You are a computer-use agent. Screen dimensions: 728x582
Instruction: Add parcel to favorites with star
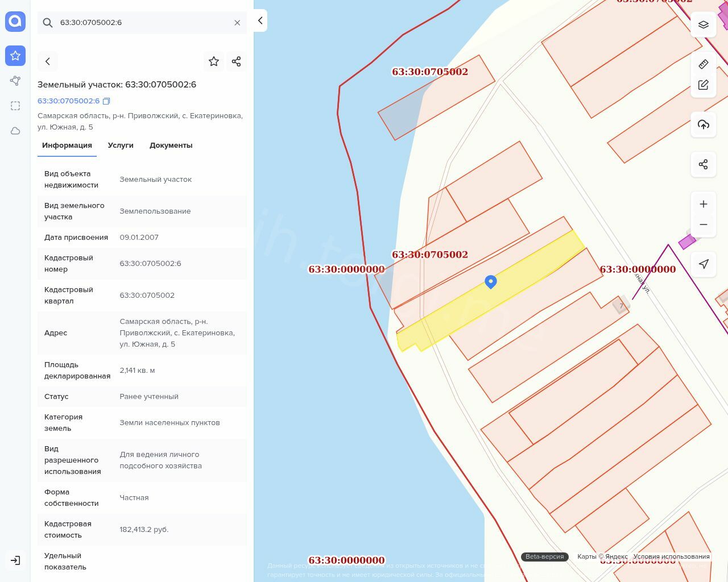click(x=214, y=61)
